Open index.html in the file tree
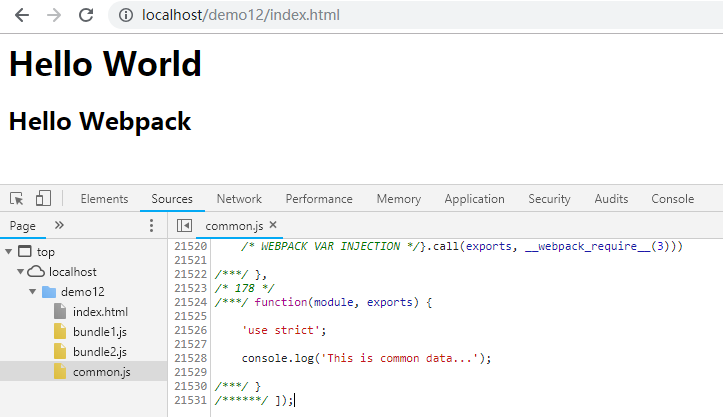The width and height of the screenshot is (723, 417). click(101, 312)
